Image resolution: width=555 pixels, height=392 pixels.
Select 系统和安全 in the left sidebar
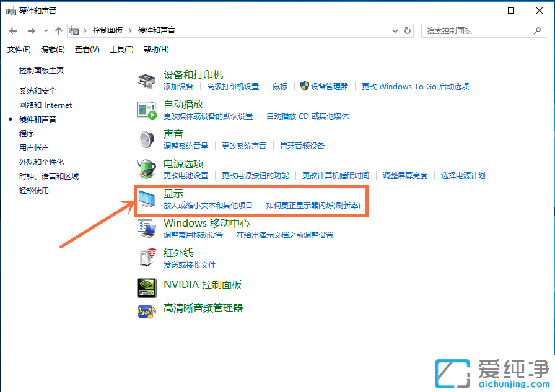[38, 91]
